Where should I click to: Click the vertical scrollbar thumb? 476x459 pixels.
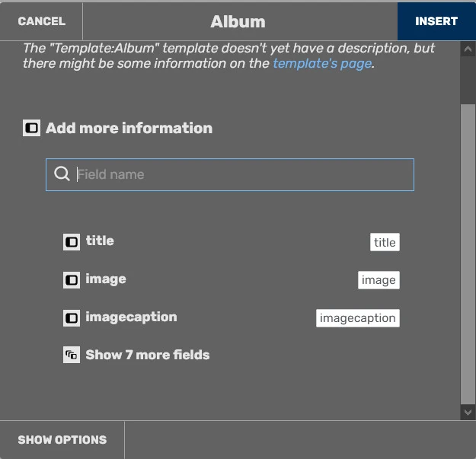coord(468,251)
